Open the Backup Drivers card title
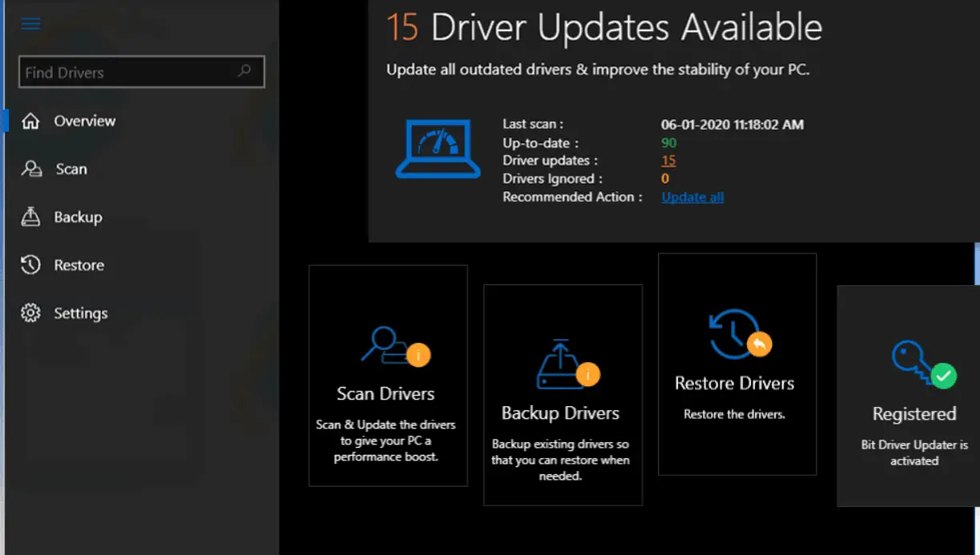Viewport: 980px width, 555px height. pyautogui.click(x=560, y=413)
